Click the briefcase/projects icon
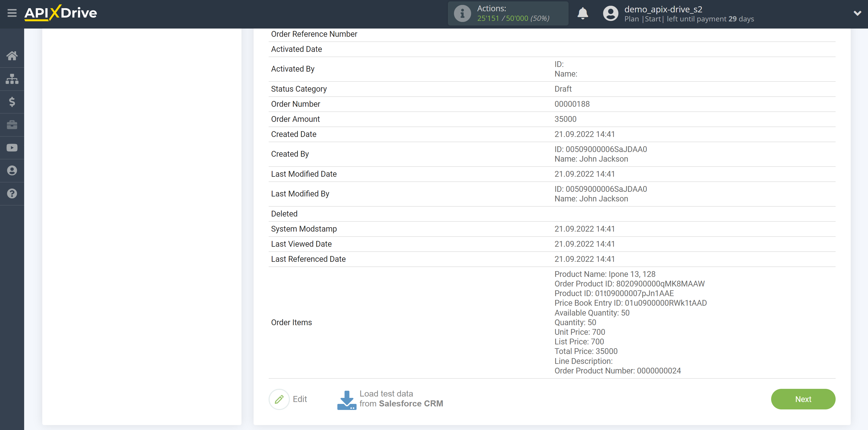The height and width of the screenshot is (430, 868). pos(12,125)
